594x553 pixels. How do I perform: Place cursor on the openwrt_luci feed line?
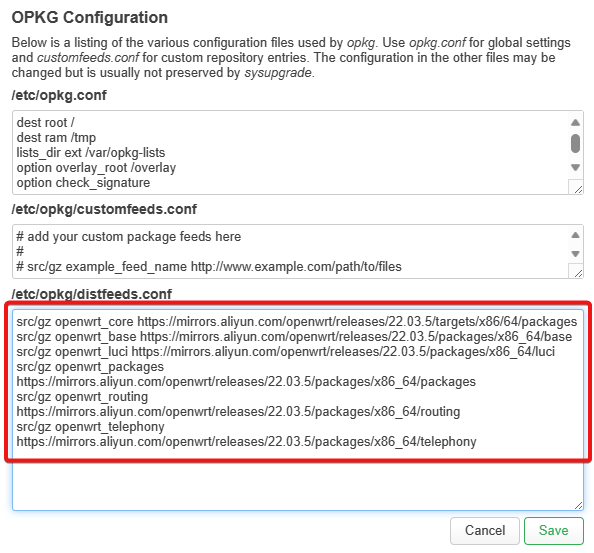pos(286,351)
